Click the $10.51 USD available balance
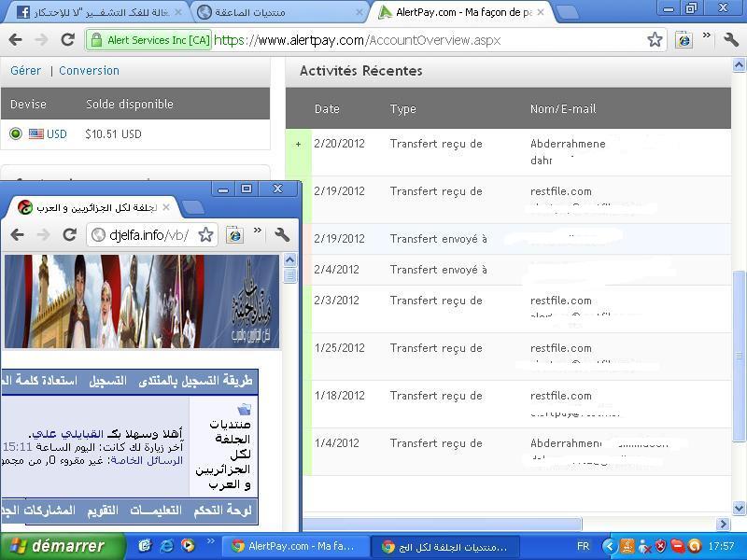The width and height of the screenshot is (747, 560). pyautogui.click(x=113, y=134)
